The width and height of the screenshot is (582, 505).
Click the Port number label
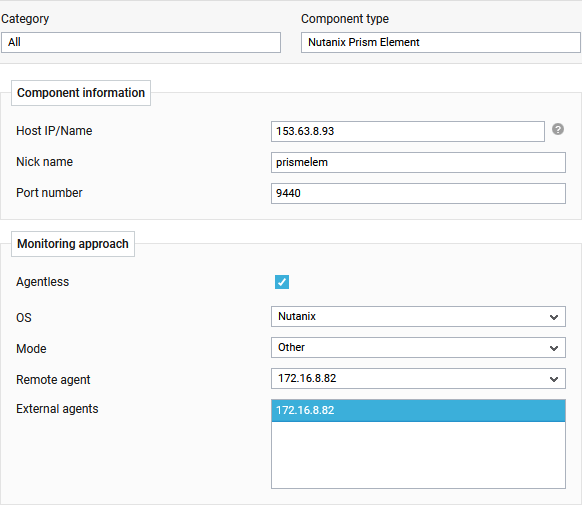[x=49, y=193]
